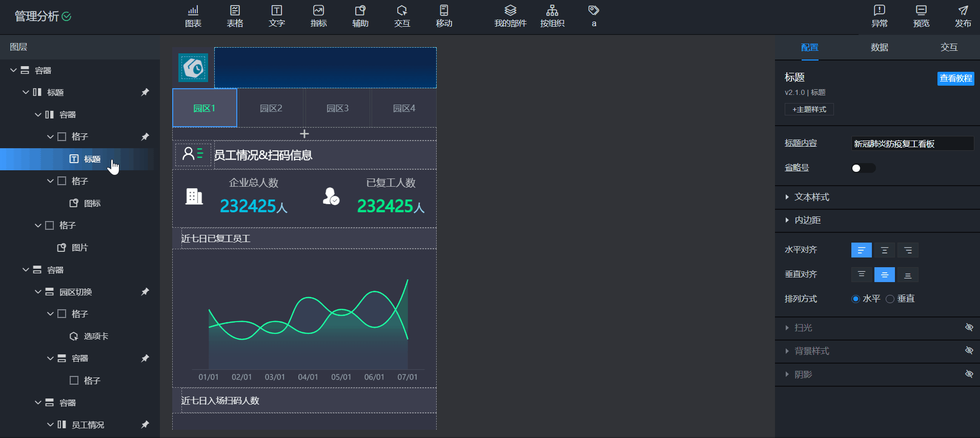Open 我的部件 components library
This screenshot has width=980, height=438.
coord(510,16)
